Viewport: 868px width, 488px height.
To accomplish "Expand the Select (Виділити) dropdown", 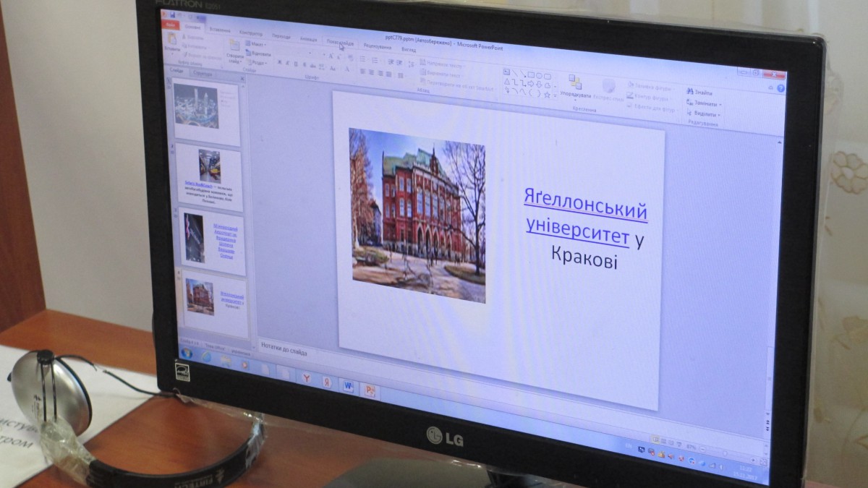I will pos(703,114).
